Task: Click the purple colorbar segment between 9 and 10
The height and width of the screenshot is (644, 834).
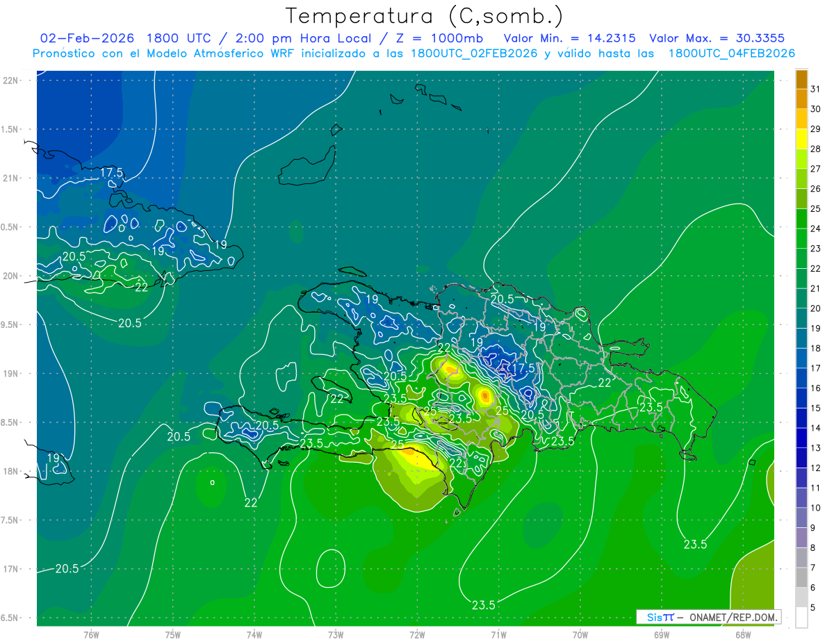Action: [801, 518]
